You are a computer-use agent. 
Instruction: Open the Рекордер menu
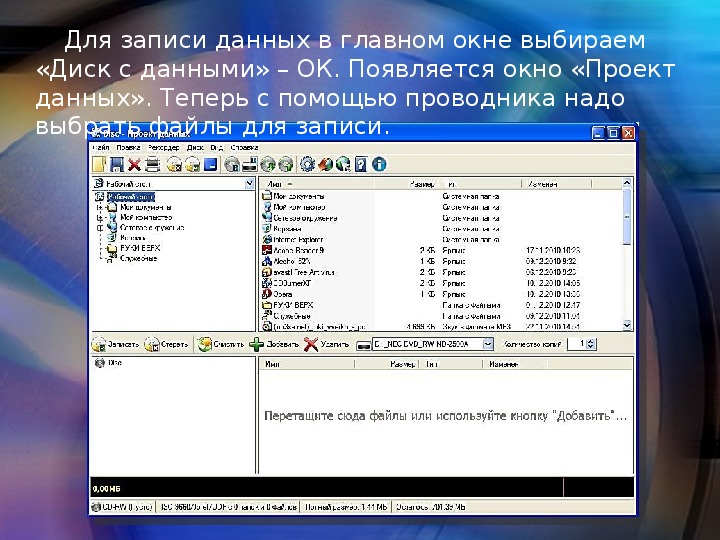point(163,147)
